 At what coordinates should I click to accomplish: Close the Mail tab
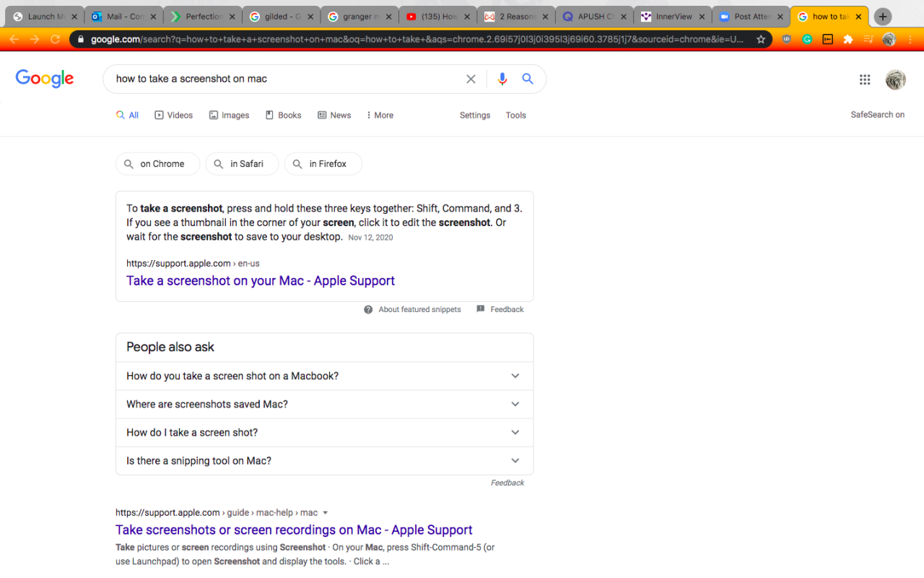click(x=153, y=17)
